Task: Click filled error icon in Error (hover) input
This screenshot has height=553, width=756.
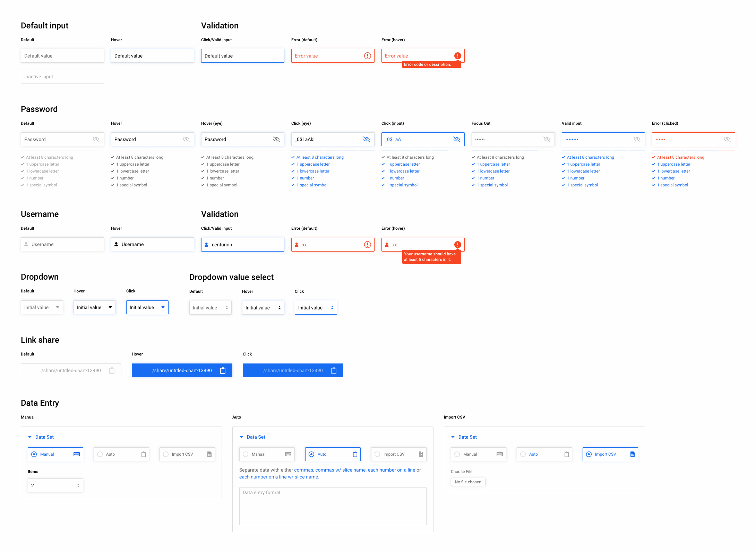Action: pyautogui.click(x=458, y=56)
